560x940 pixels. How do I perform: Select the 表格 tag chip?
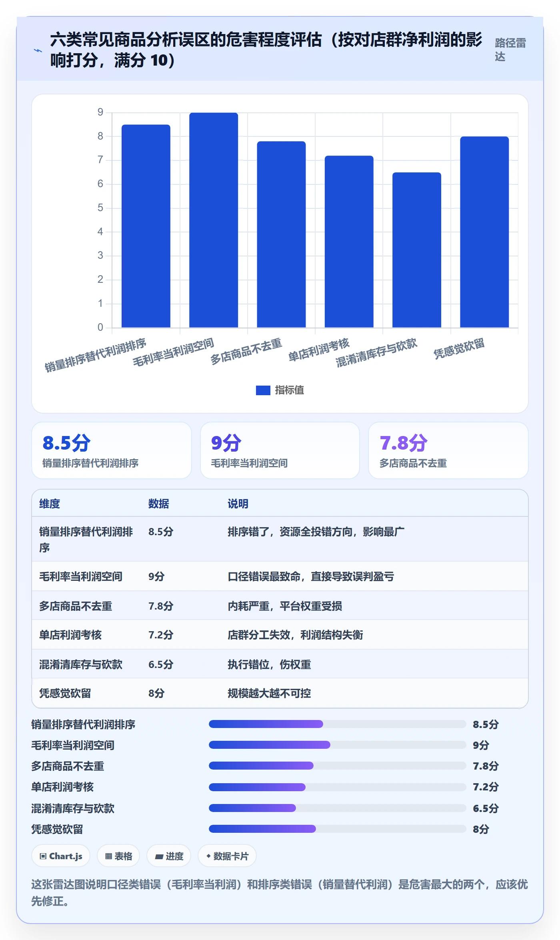pos(118,856)
